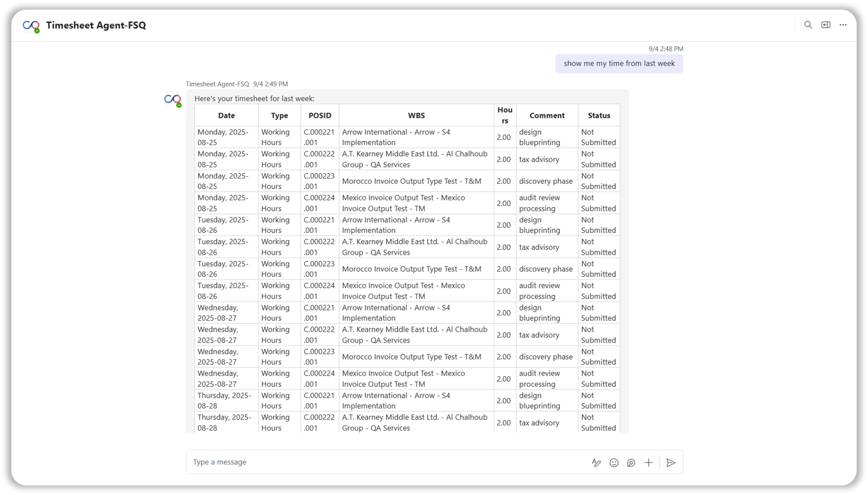Click the POSID column header
The height and width of the screenshot is (495, 868).
click(x=320, y=115)
